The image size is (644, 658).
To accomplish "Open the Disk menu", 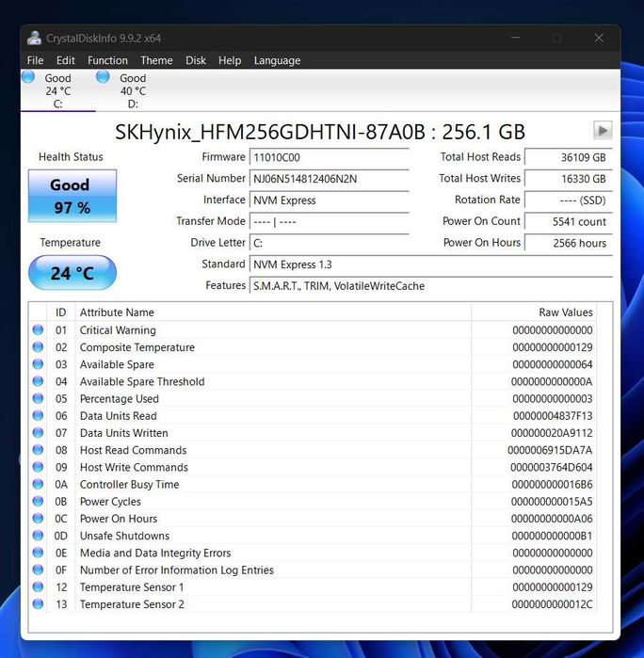I will (196, 60).
